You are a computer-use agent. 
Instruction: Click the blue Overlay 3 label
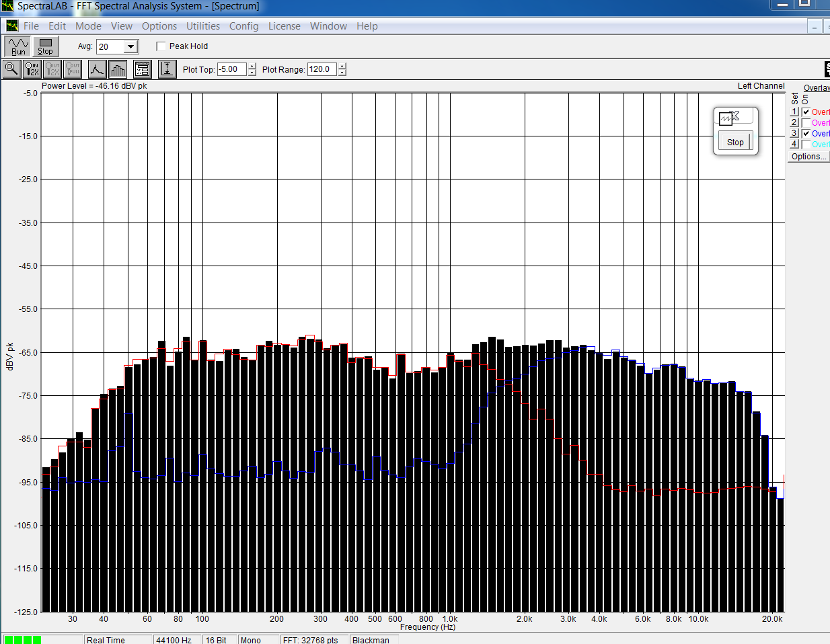coord(821,134)
